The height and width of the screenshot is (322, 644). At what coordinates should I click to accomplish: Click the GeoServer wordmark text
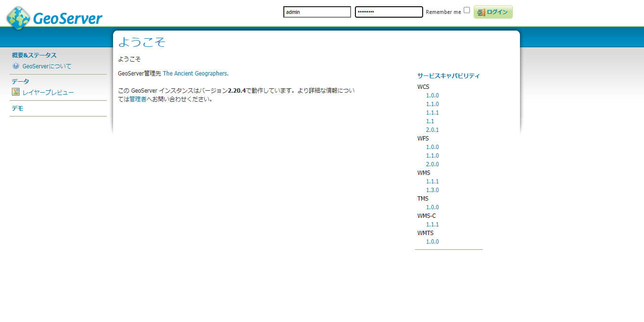tap(68, 19)
